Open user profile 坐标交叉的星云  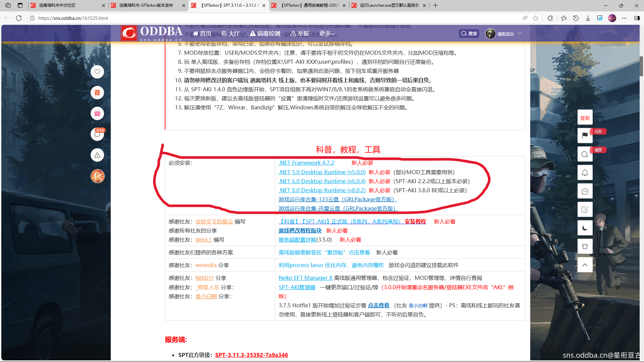(214, 221)
